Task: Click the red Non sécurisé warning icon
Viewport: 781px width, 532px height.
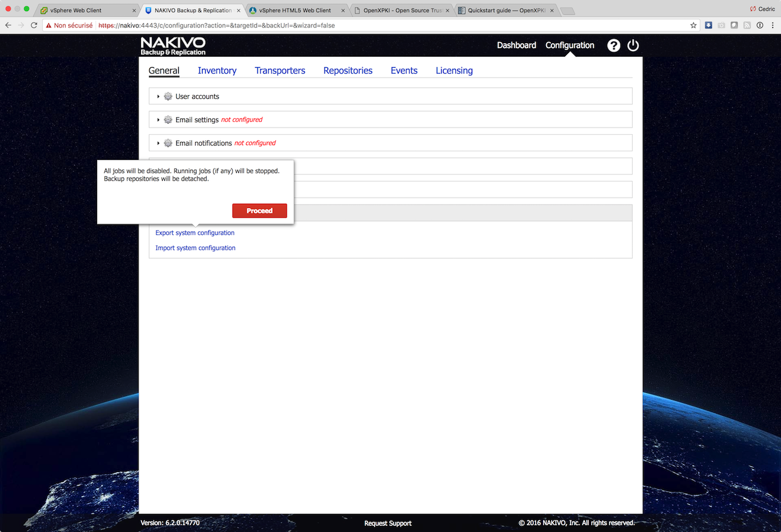Action: pyautogui.click(x=49, y=26)
